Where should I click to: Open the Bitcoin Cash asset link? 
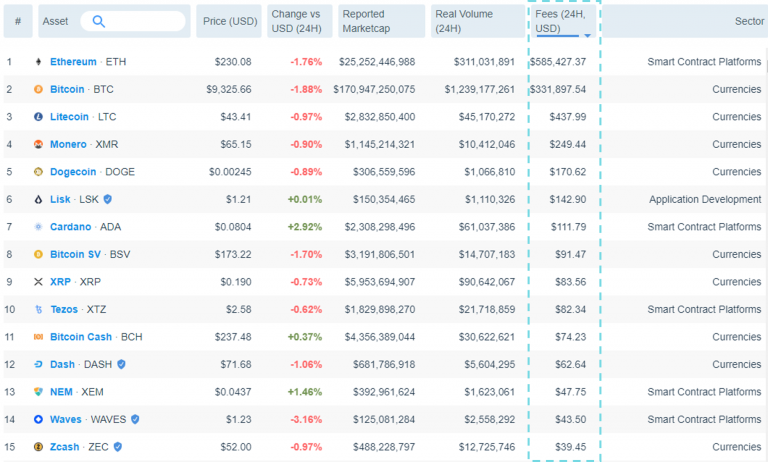[x=81, y=337]
